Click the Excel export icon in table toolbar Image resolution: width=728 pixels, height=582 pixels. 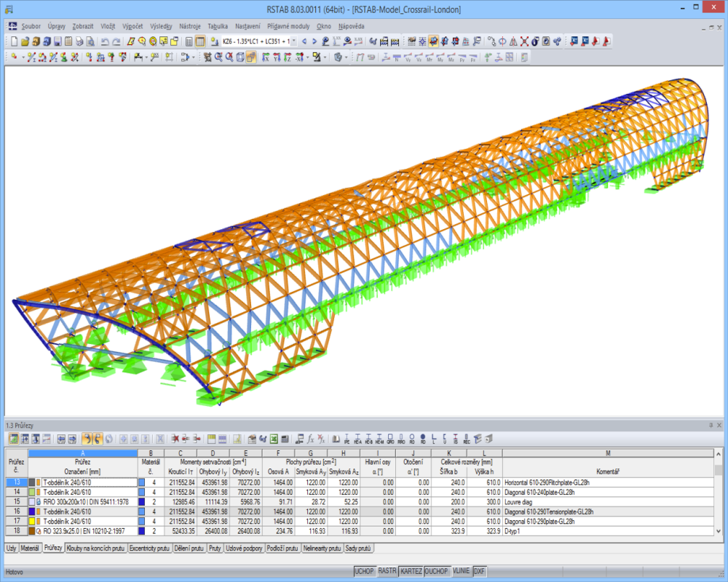[274, 439]
